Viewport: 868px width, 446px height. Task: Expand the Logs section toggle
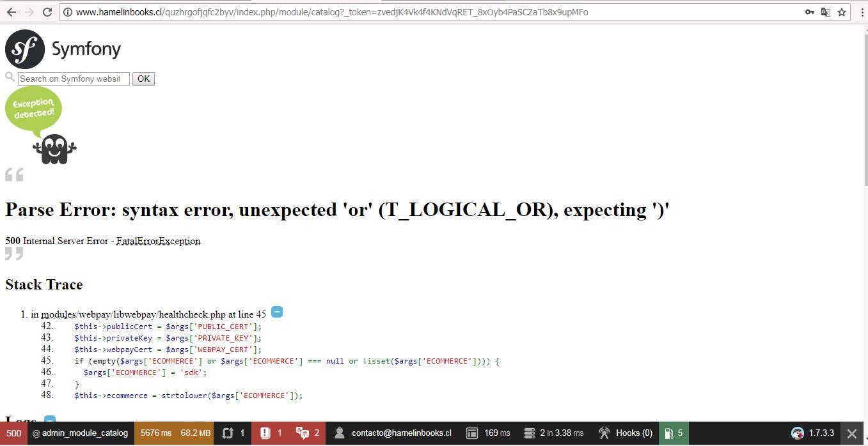click(50, 419)
